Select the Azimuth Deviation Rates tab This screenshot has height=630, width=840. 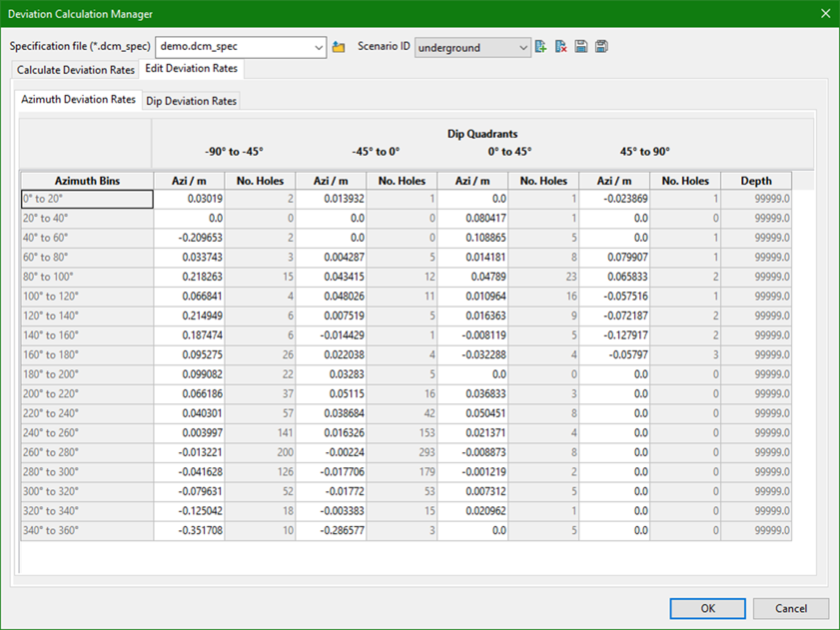[79, 100]
